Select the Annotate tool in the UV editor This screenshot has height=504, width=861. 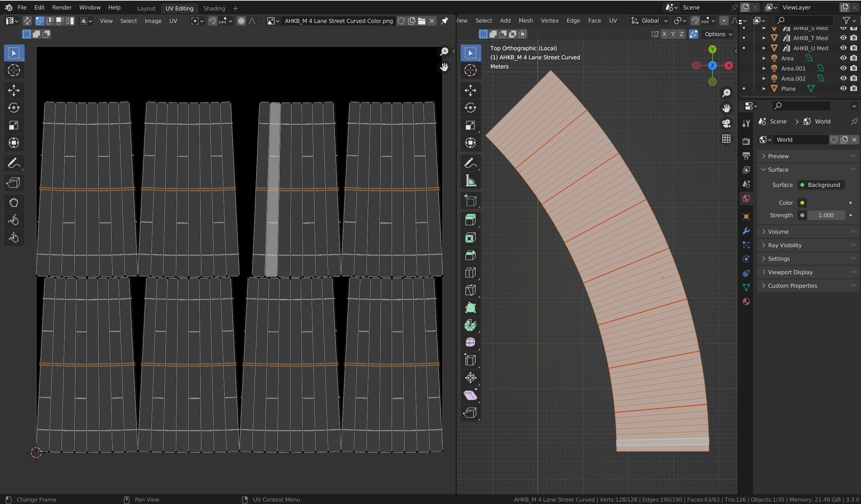(x=14, y=163)
